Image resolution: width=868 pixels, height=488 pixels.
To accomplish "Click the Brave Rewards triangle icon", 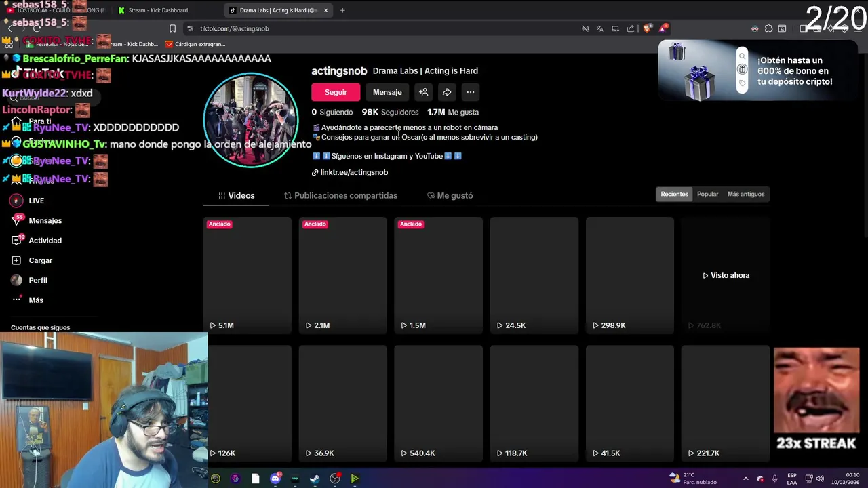I will [663, 28].
